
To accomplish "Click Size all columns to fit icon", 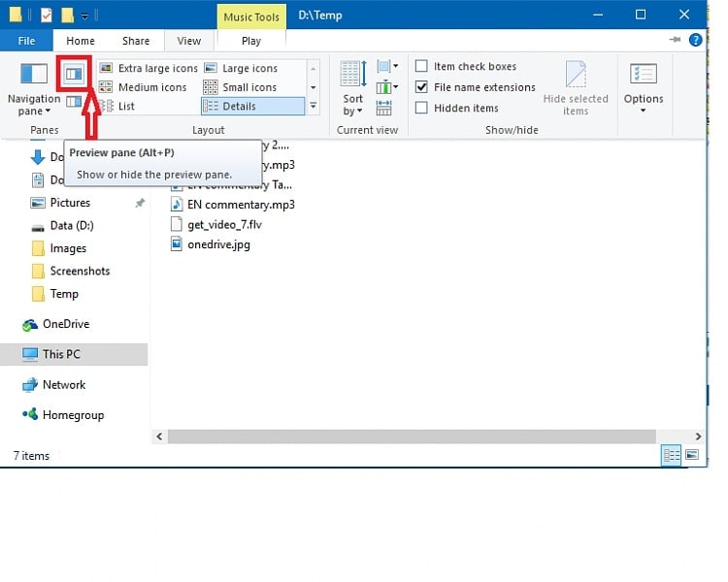I will (x=384, y=108).
